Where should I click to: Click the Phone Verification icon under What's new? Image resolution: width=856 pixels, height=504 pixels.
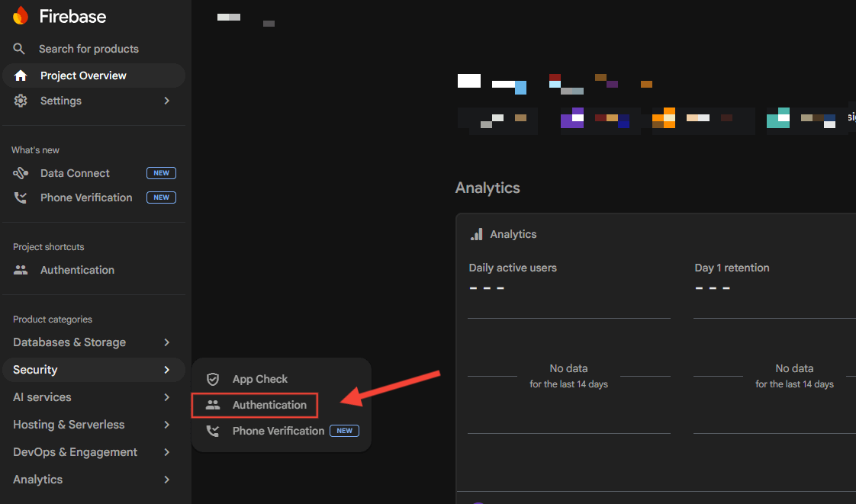tap(21, 197)
